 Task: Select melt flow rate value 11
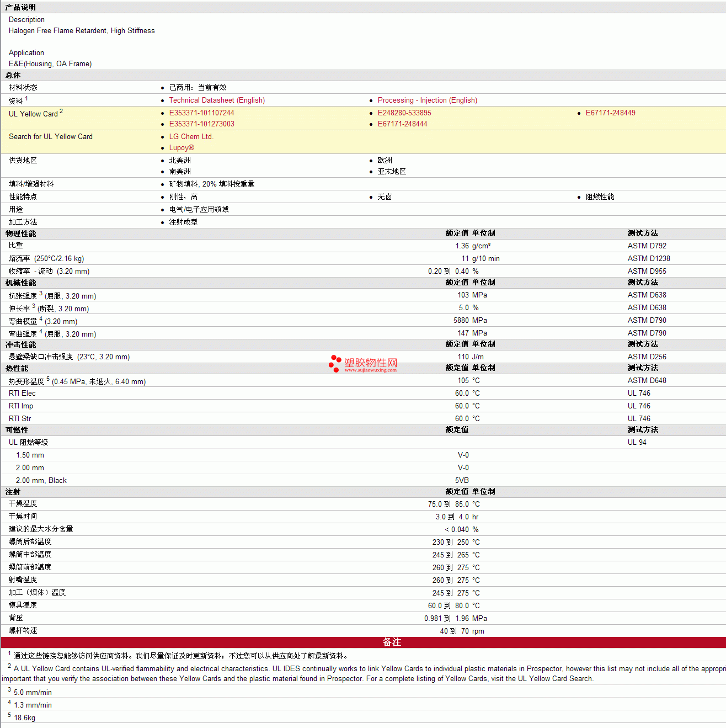click(465, 259)
